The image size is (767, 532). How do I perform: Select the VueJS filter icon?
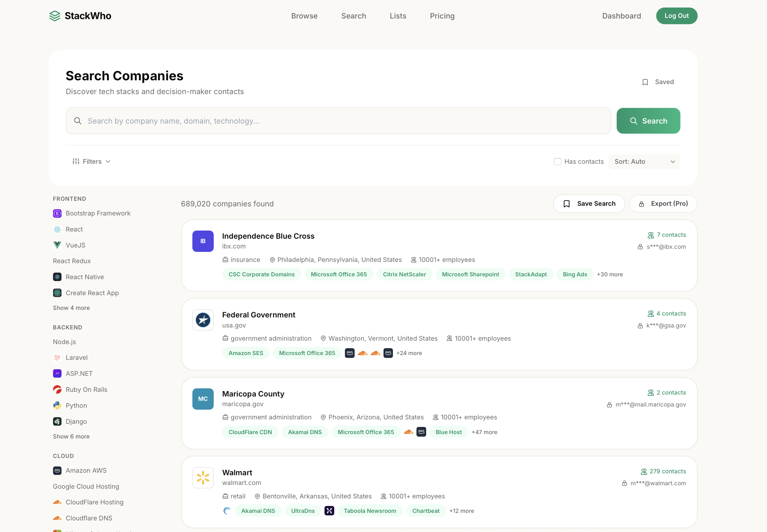coord(57,245)
